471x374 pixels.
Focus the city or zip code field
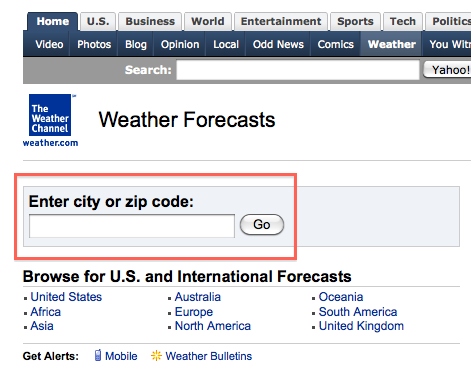point(132,226)
